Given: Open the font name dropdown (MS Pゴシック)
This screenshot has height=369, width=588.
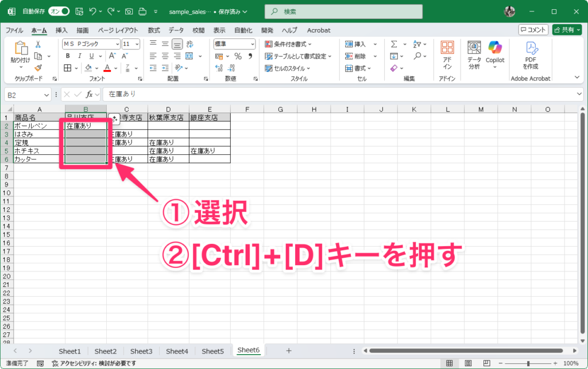Looking at the screenshot, I should 91,44.
